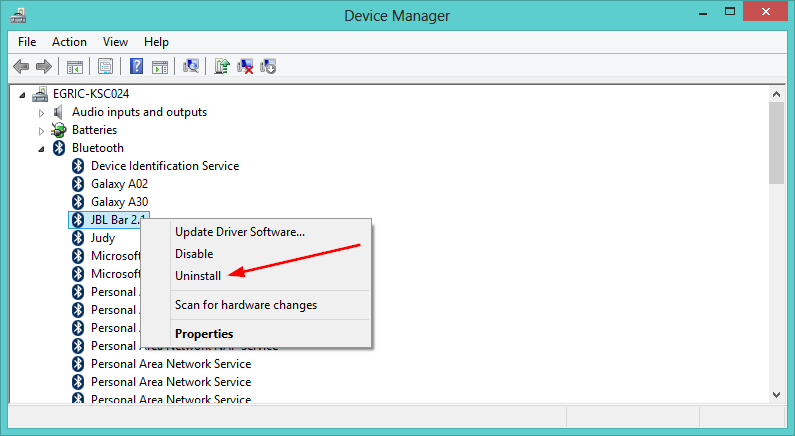The height and width of the screenshot is (436, 795).
Task: Click the red X Uninstall toolbar icon
Action: 245,66
